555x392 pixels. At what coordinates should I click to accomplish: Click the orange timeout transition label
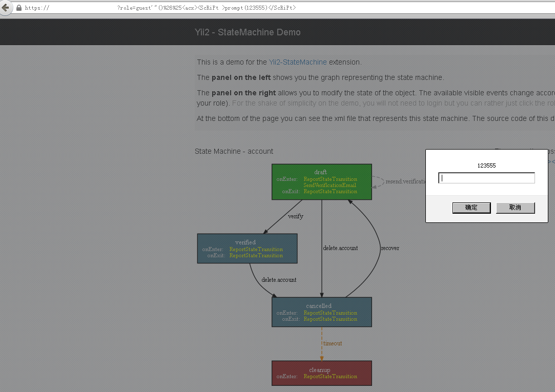[332, 343]
